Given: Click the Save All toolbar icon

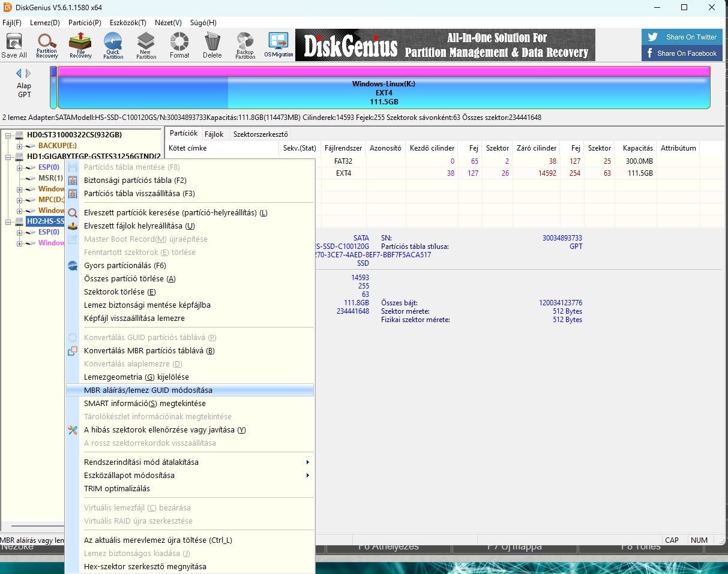Looking at the screenshot, I should (x=14, y=46).
